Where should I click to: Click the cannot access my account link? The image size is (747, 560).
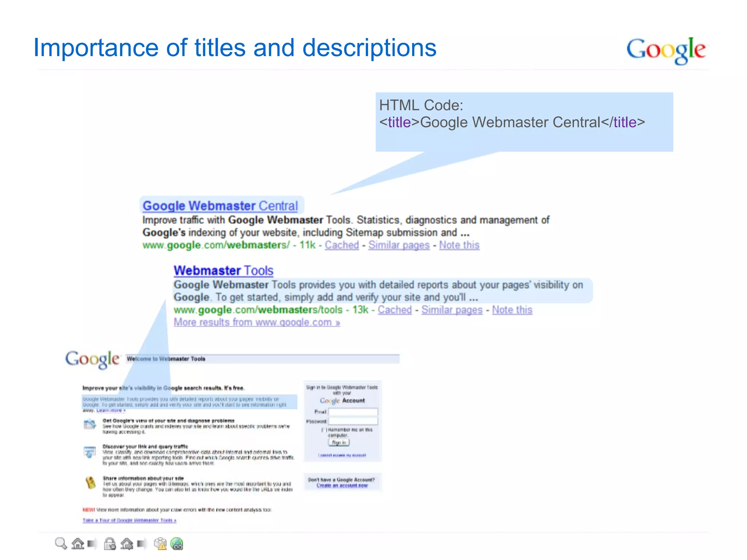pyautogui.click(x=342, y=455)
